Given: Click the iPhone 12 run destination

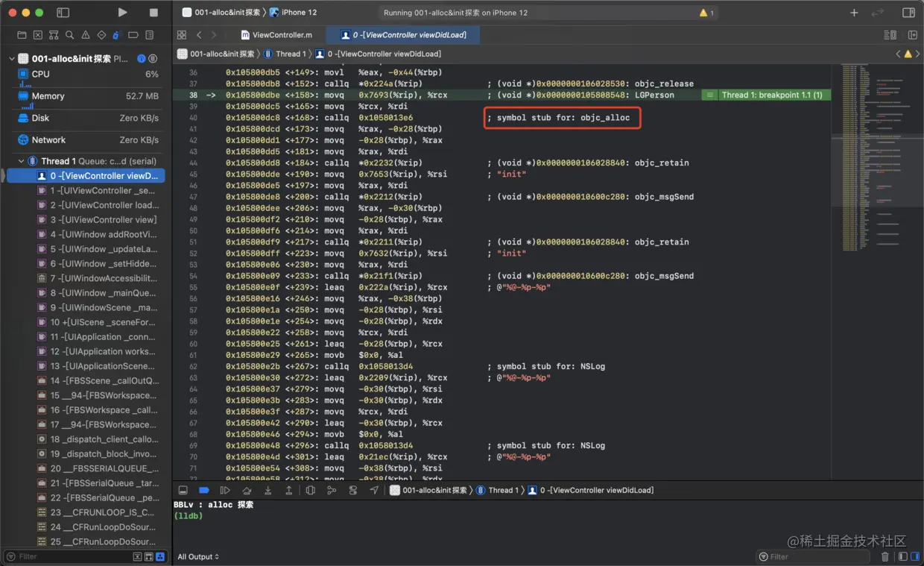Looking at the screenshot, I should coord(293,13).
